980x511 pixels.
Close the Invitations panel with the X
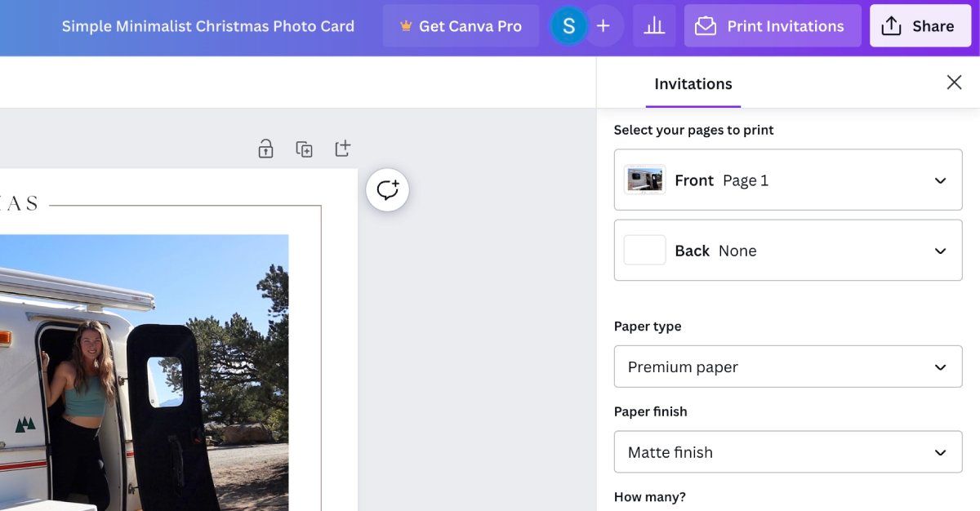coord(954,82)
